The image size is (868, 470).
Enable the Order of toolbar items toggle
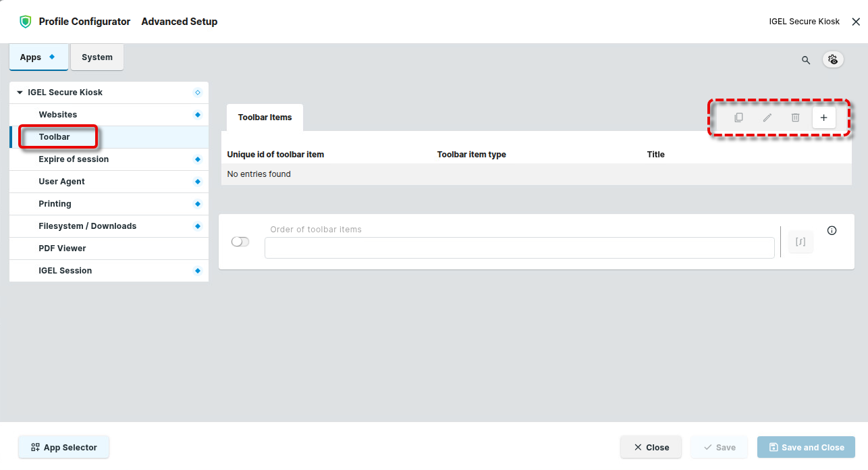coord(240,242)
